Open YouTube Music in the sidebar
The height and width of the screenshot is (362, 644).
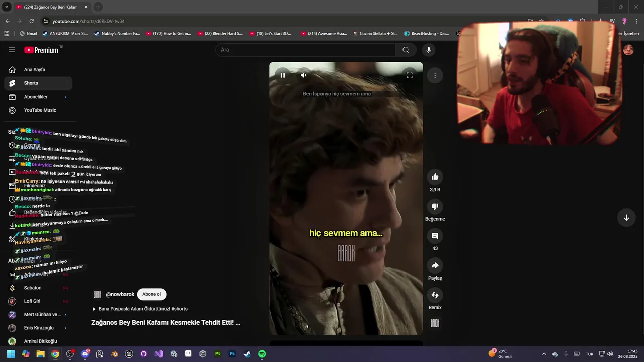click(x=38, y=110)
